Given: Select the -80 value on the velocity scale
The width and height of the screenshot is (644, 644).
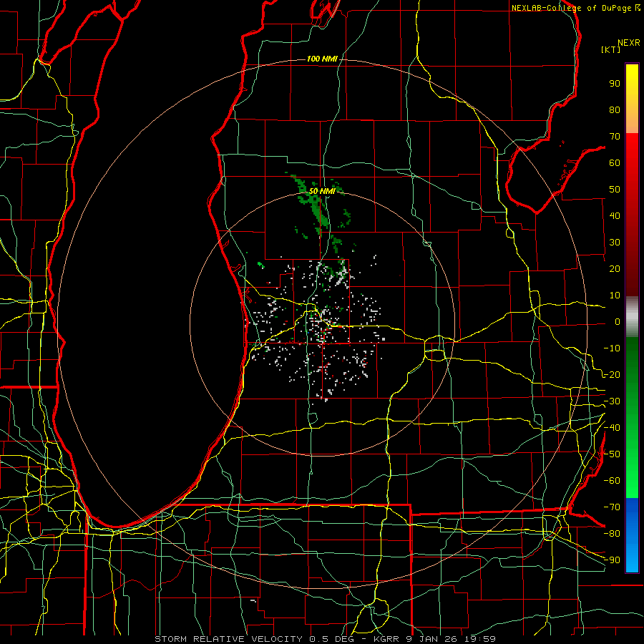Looking at the screenshot, I should (x=612, y=534).
